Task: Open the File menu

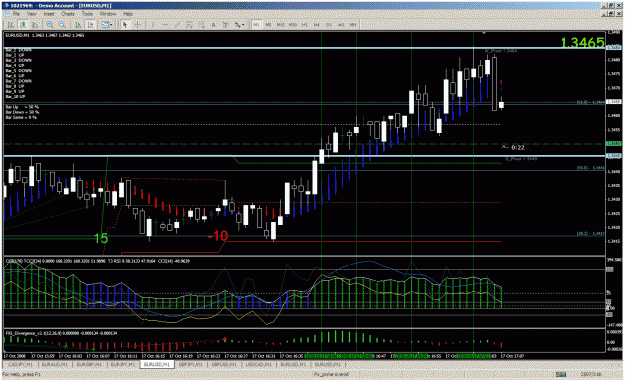Action: (16, 14)
